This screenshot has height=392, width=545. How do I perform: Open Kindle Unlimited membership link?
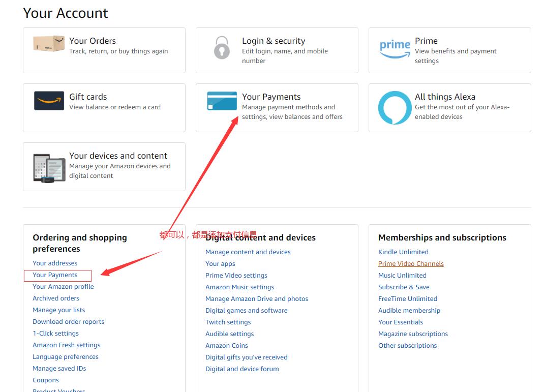[403, 252]
